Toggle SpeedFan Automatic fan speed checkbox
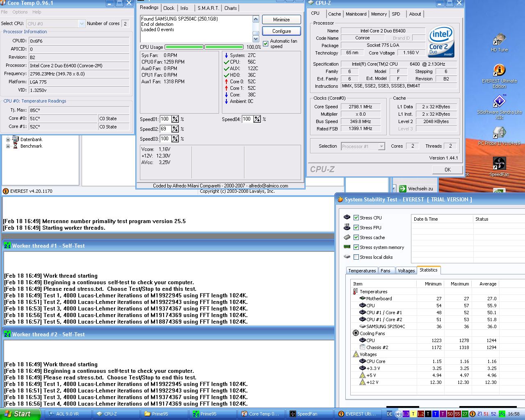The width and height of the screenshot is (525, 420). 265,43
